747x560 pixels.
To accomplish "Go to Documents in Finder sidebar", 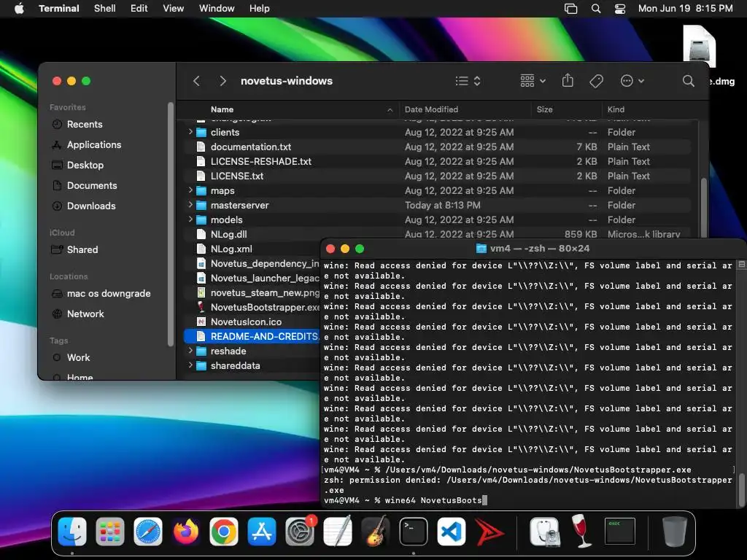I will (x=91, y=186).
